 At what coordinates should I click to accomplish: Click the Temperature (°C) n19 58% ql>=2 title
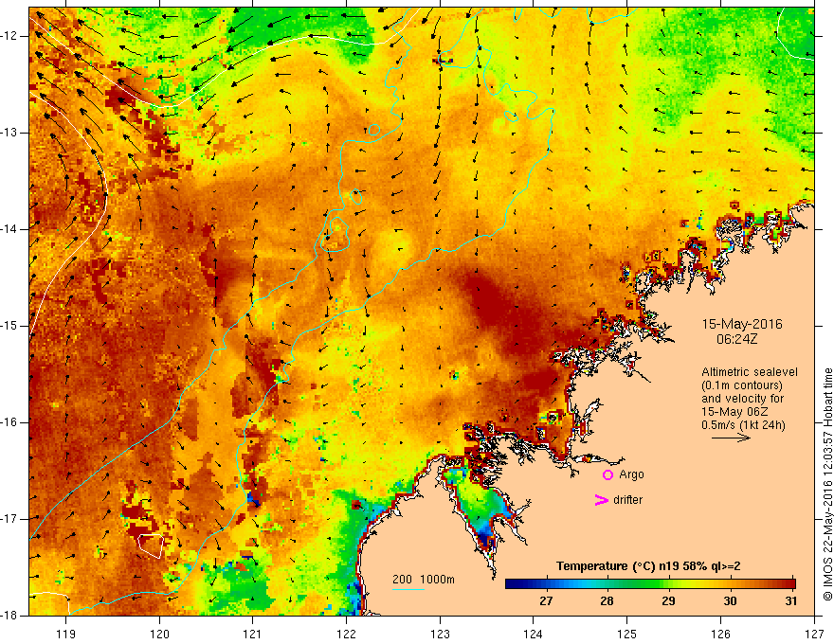click(x=648, y=566)
